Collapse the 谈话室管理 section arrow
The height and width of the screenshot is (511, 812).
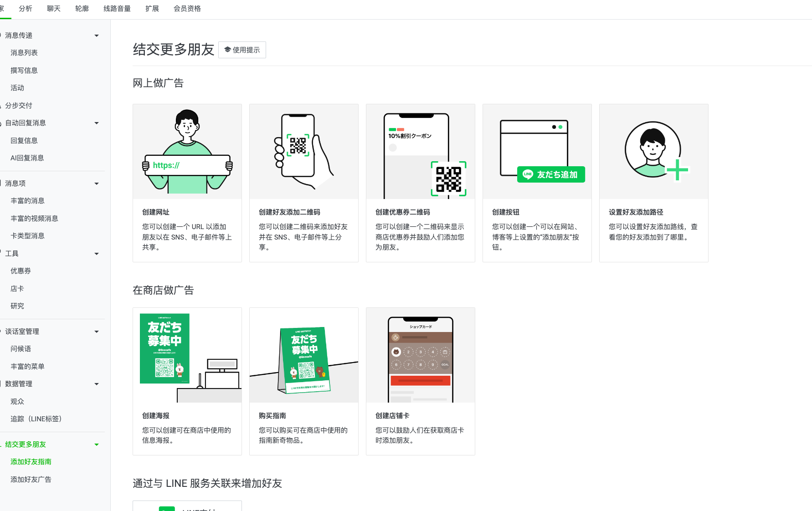(97, 332)
